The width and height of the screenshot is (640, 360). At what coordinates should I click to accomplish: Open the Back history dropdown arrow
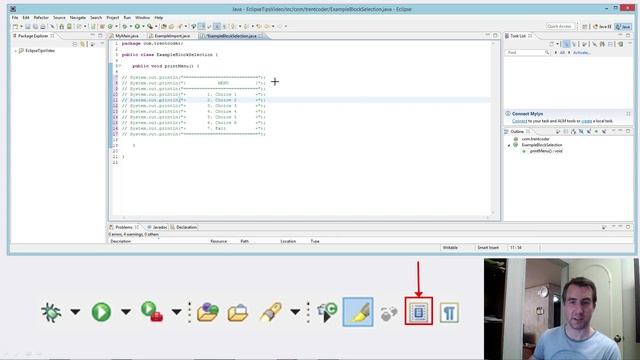[x=273, y=27]
